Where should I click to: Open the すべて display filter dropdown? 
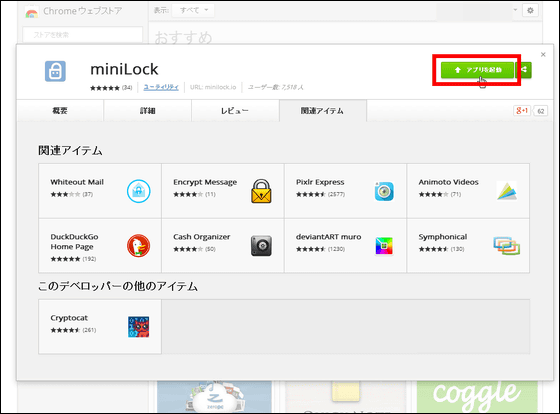click(x=193, y=10)
